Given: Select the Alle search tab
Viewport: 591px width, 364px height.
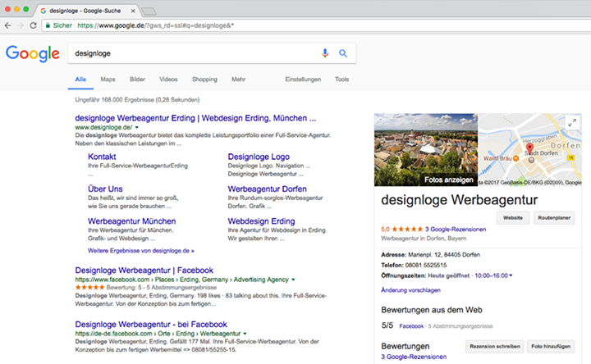Looking at the screenshot, I should click(x=80, y=80).
